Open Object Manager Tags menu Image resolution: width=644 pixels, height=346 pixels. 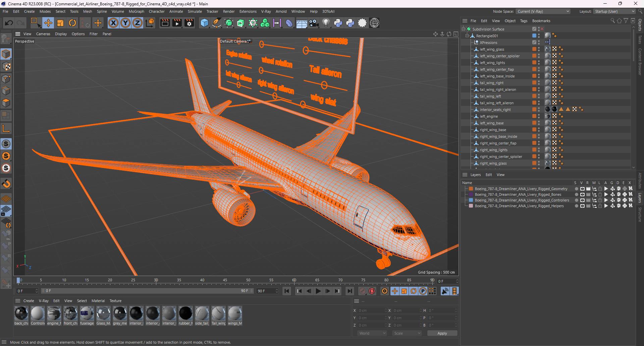(524, 21)
